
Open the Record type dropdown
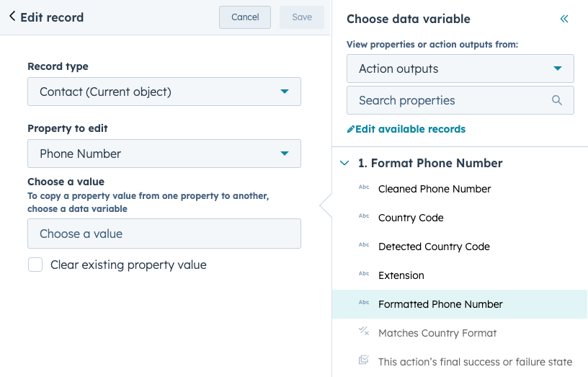164,92
